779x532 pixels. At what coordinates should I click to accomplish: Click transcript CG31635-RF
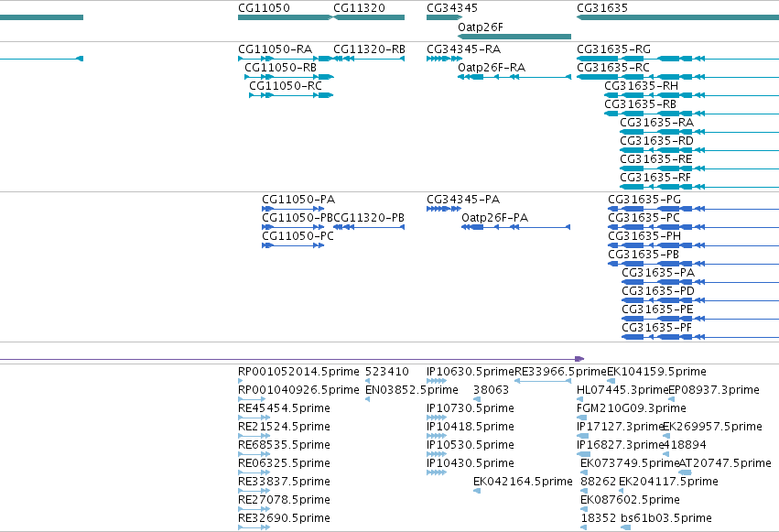click(699, 188)
